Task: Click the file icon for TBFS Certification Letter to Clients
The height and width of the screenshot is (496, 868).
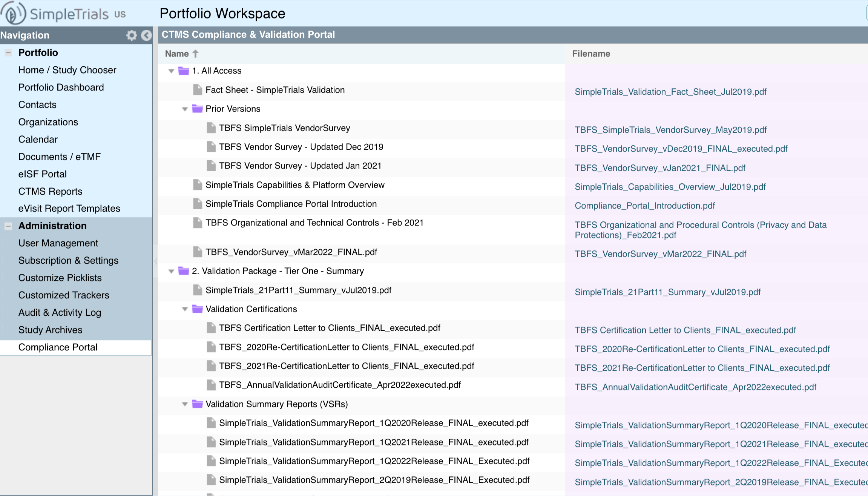Action: [211, 328]
